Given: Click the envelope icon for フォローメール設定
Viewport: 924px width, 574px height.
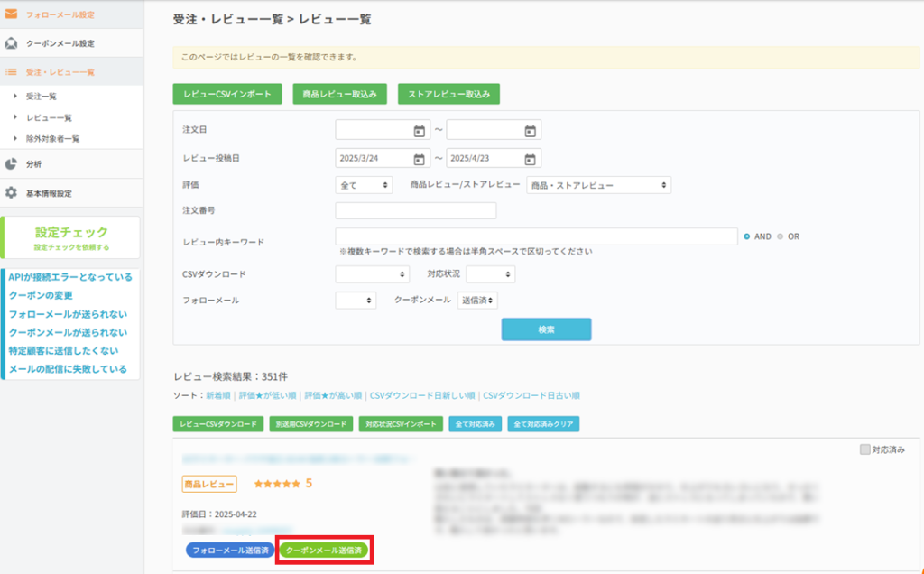Looking at the screenshot, I should pos(12,14).
